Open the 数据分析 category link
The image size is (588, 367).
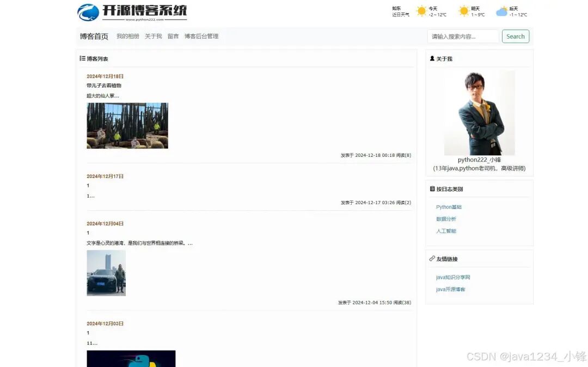point(446,219)
